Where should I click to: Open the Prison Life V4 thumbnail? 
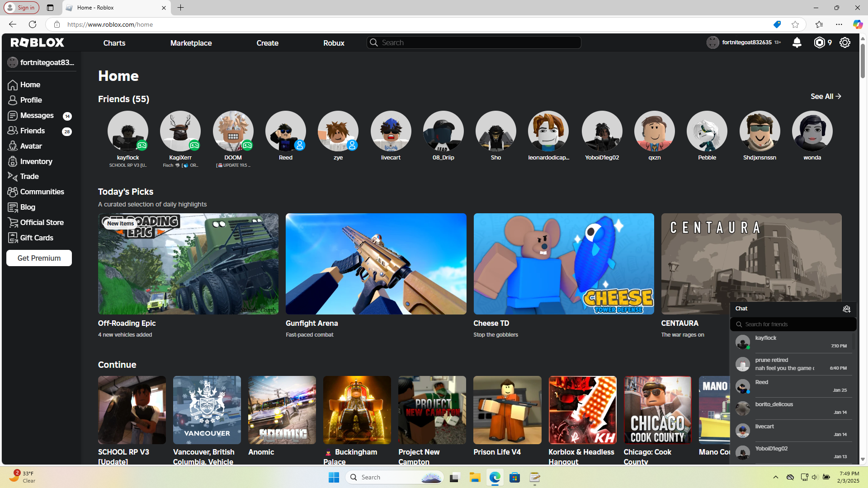click(x=507, y=410)
